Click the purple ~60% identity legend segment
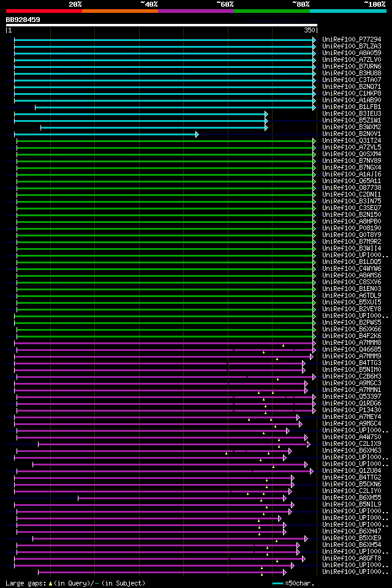The image size is (392, 588). tap(196, 11)
